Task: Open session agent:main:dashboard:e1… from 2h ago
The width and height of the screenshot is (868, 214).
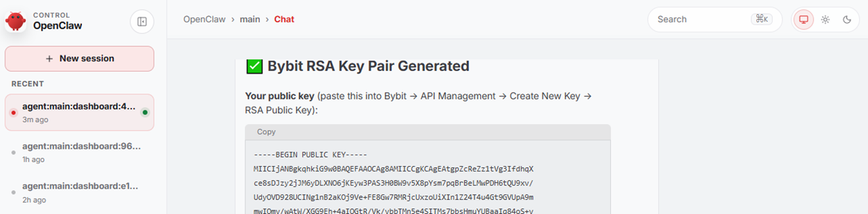Action: (79, 192)
